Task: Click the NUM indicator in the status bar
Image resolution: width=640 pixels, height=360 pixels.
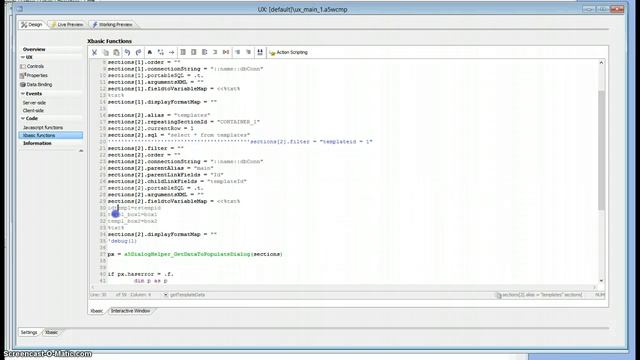Action: [x=600, y=295]
